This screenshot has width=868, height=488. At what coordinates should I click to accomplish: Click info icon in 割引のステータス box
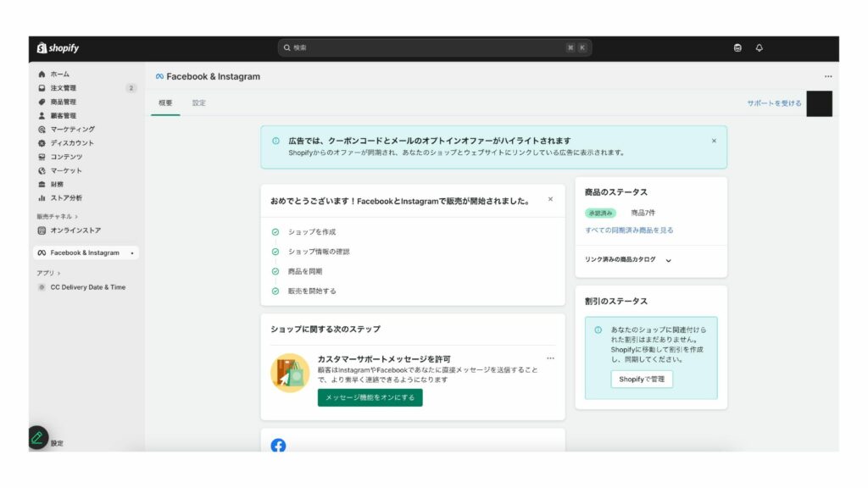(x=598, y=330)
